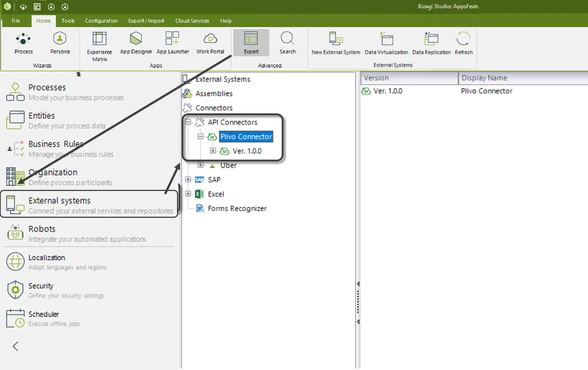
Task: Collapse the sidebar with back chevron
Action: pyautogui.click(x=15, y=346)
